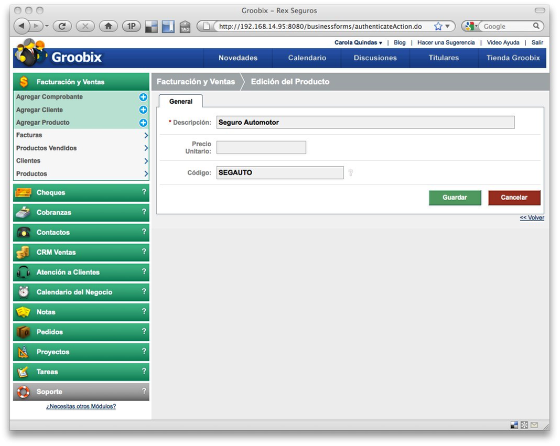The width and height of the screenshot is (560, 446).
Task: Click the plus icon next to Agregar Cliente
Action: [143, 110]
